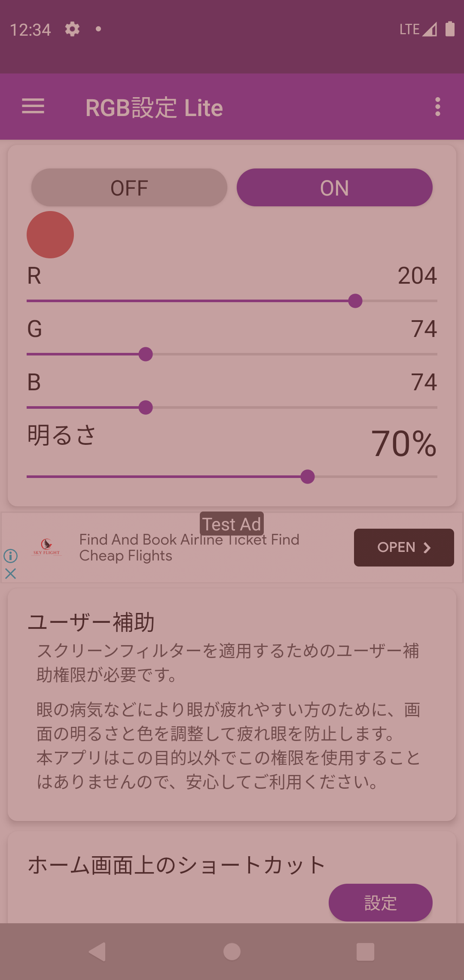Tap the settings gear in status bar
The height and width of the screenshot is (980, 464).
coord(72,29)
